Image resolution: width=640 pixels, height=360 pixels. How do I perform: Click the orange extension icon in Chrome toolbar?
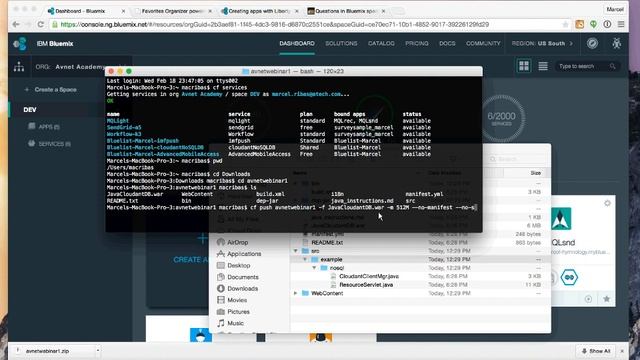pos(579,24)
